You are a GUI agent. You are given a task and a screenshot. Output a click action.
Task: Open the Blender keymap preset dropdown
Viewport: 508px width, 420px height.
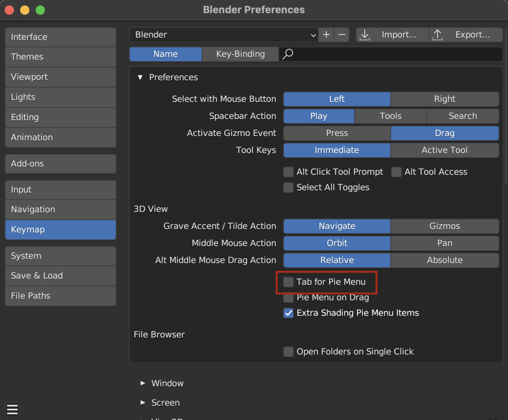click(x=225, y=35)
